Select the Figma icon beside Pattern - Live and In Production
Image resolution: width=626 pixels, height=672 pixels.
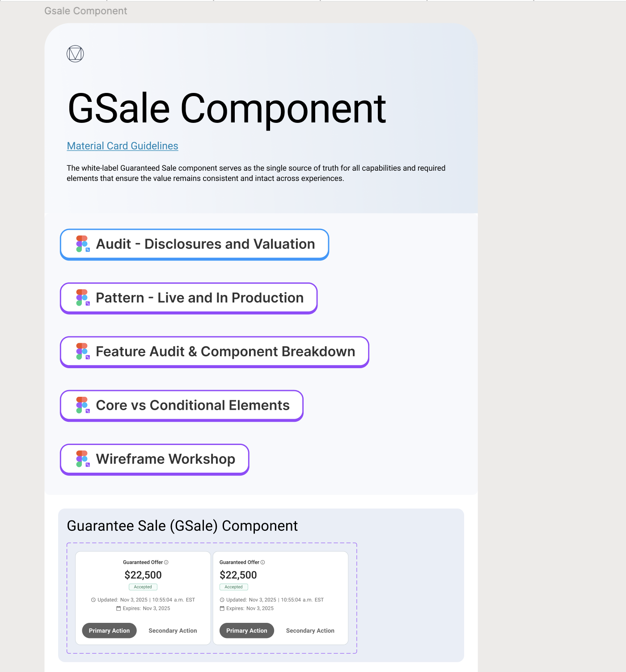[x=82, y=298]
